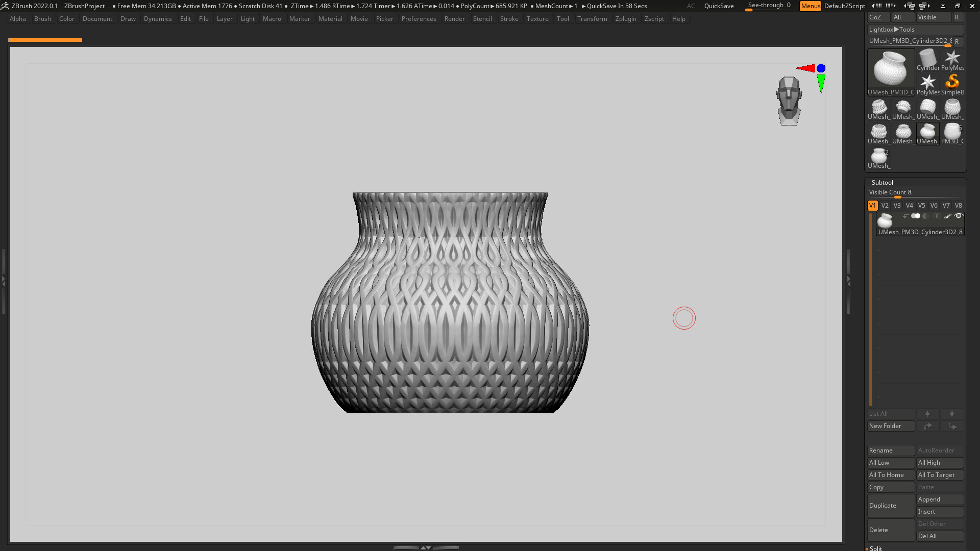Click the large UMesh_PM3D_C current tool thumbnail
Image resolution: width=980 pixels, height=551 pixels.
891,72
